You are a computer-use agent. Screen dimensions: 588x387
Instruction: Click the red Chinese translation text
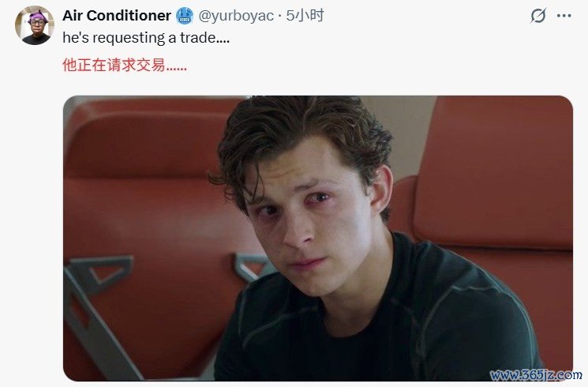coord(125,65)
